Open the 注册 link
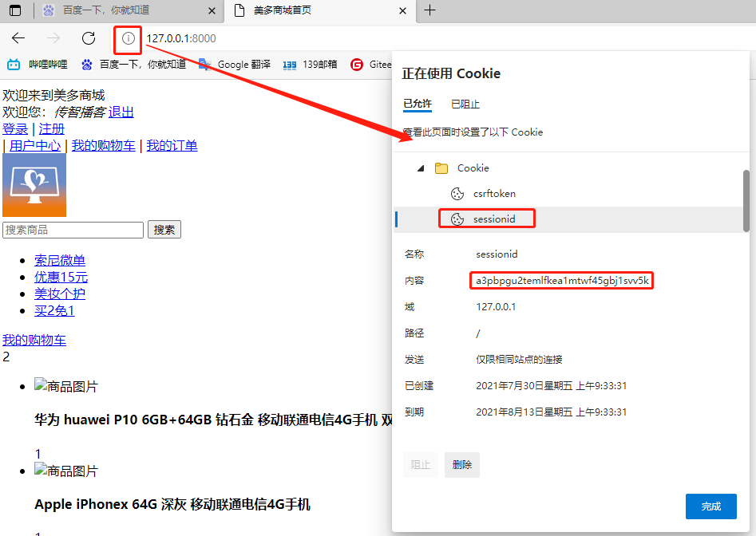 coord(52,129)
